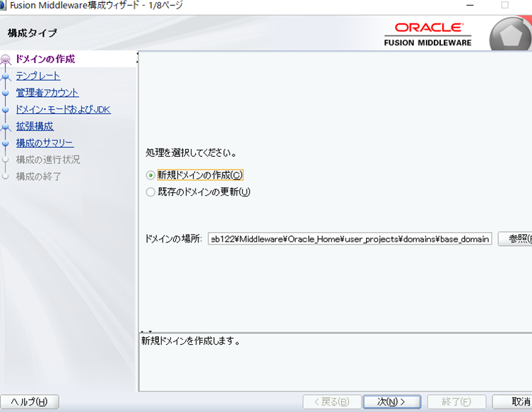The width and height of the screenshot is (532, 412).
Task: Click the 参照 browse button
Action: click(x=515, y=239)
